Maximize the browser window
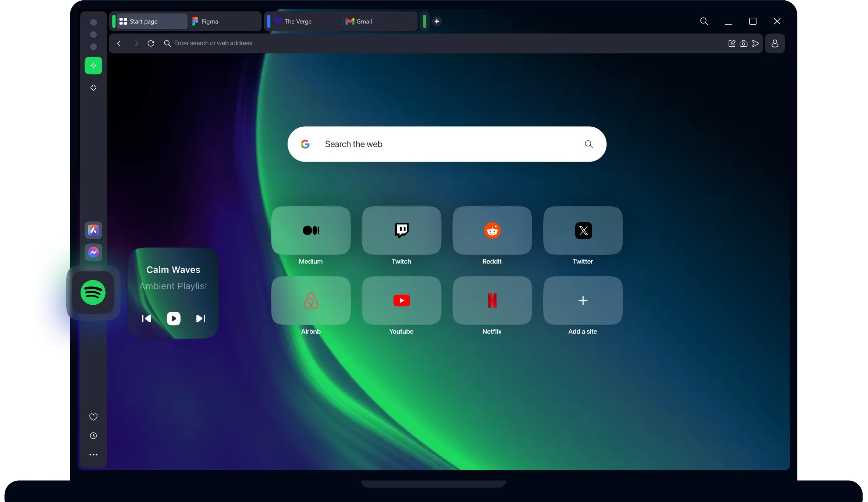This screenshot has width=868, height=502. point(753,21)
